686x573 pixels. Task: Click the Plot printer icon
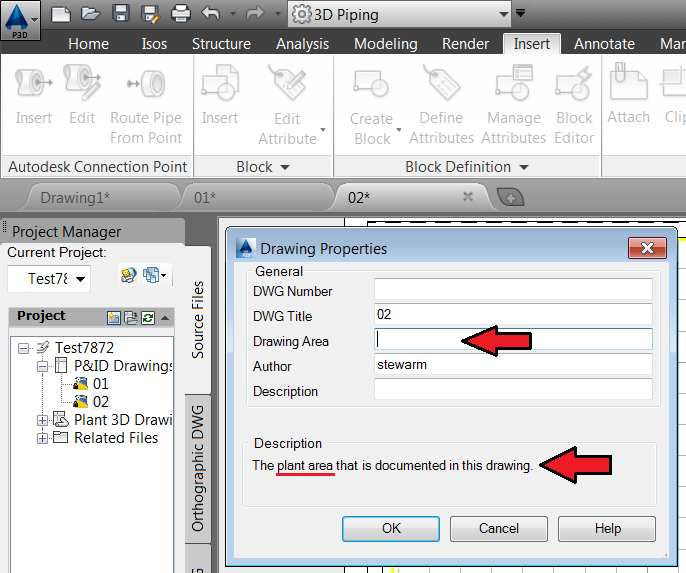pos(181,14)
